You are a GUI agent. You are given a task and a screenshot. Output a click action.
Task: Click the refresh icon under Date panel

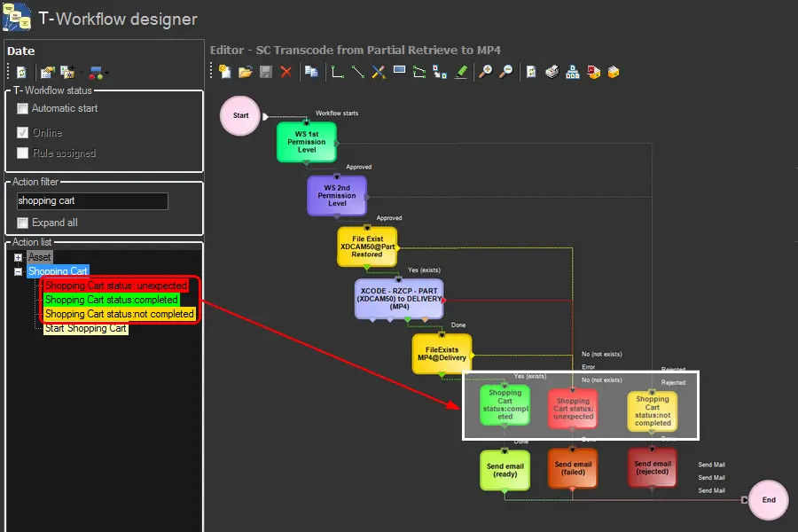pos(22,72)
